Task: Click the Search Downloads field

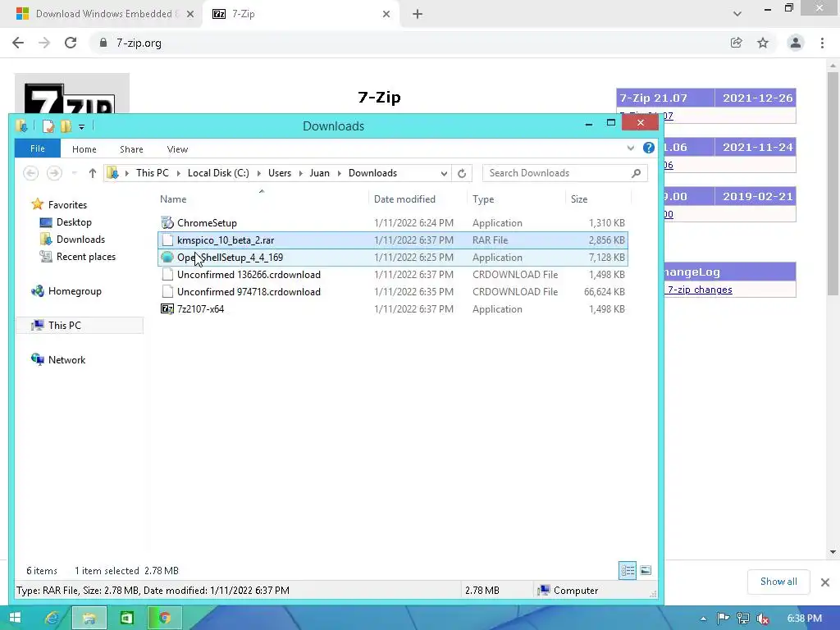Action: click(564, 173)
